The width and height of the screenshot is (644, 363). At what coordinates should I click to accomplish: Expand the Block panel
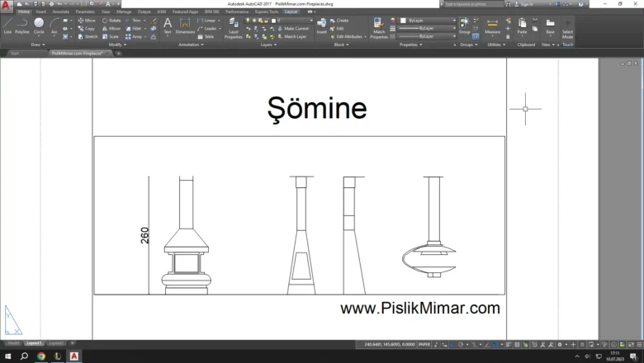click(341, 45)
